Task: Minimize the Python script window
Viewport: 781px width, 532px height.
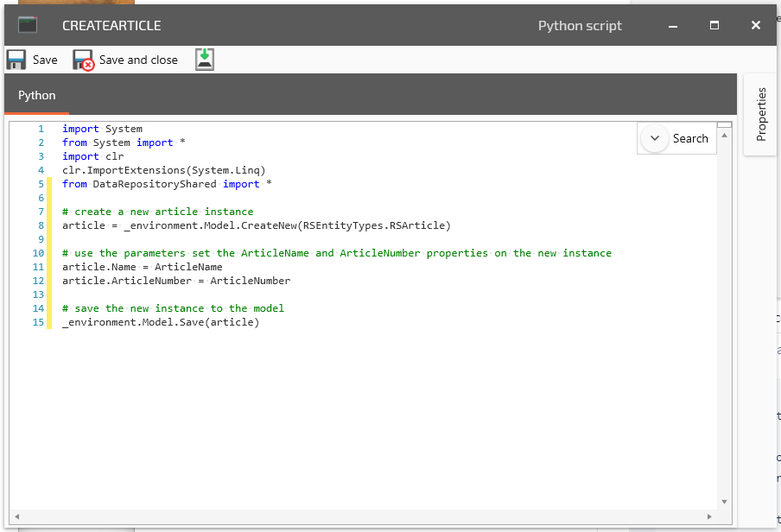Action: point(672,26)
